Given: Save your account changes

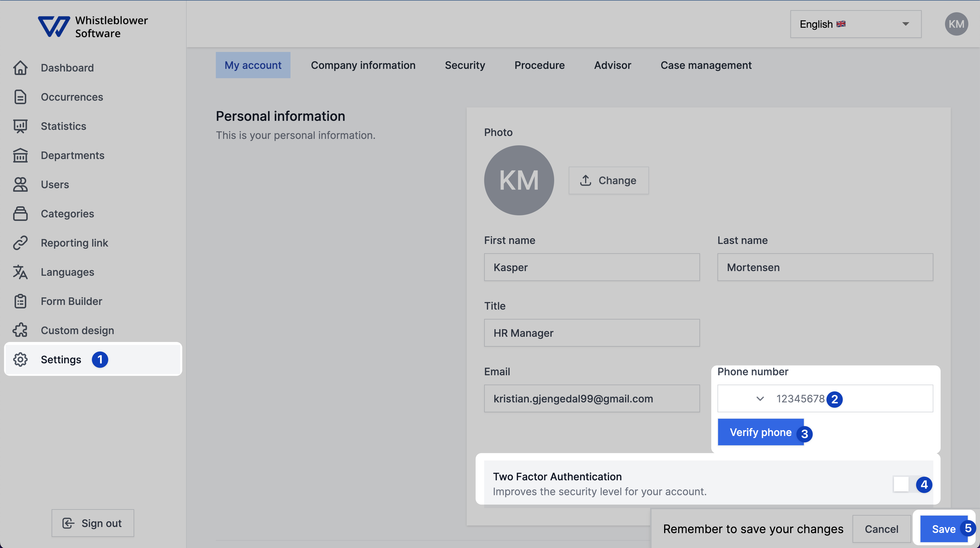Looking at the screenshot, I should point(944,528).
